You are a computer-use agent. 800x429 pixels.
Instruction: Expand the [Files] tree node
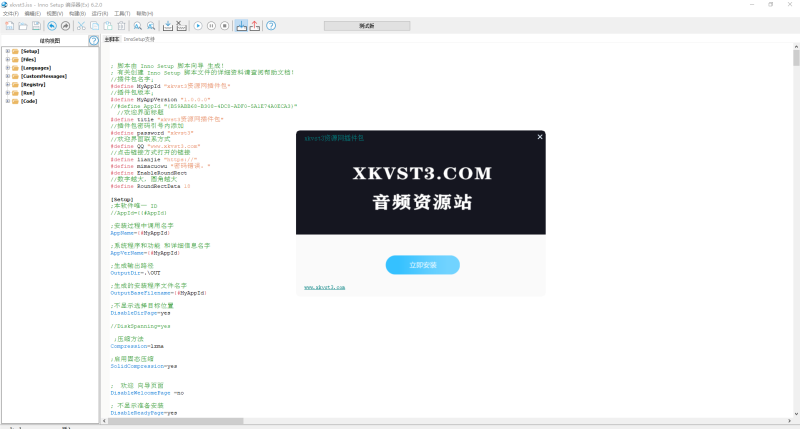(8, 59)
